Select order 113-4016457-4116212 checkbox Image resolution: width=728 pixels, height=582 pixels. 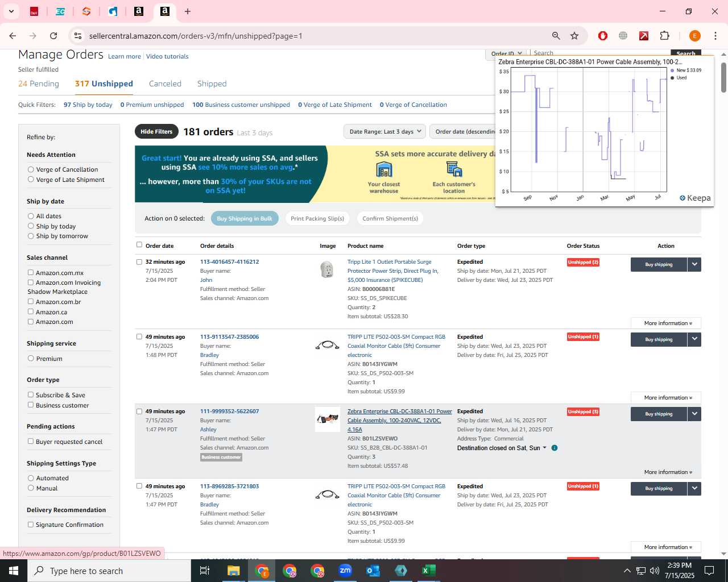139,262
